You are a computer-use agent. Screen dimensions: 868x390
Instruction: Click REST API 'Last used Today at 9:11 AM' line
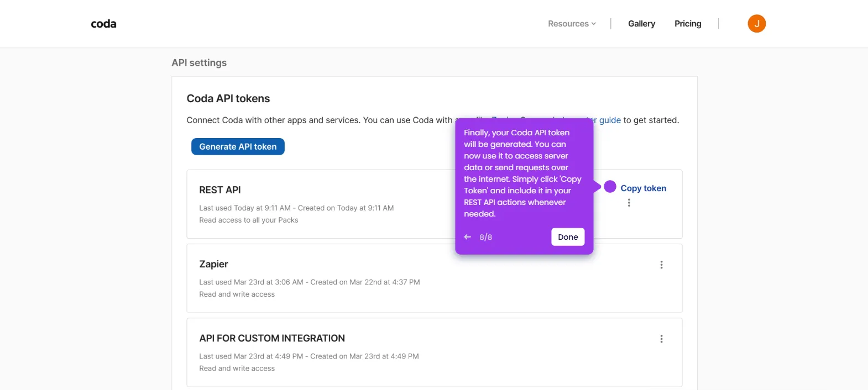(x=296, y=208)
